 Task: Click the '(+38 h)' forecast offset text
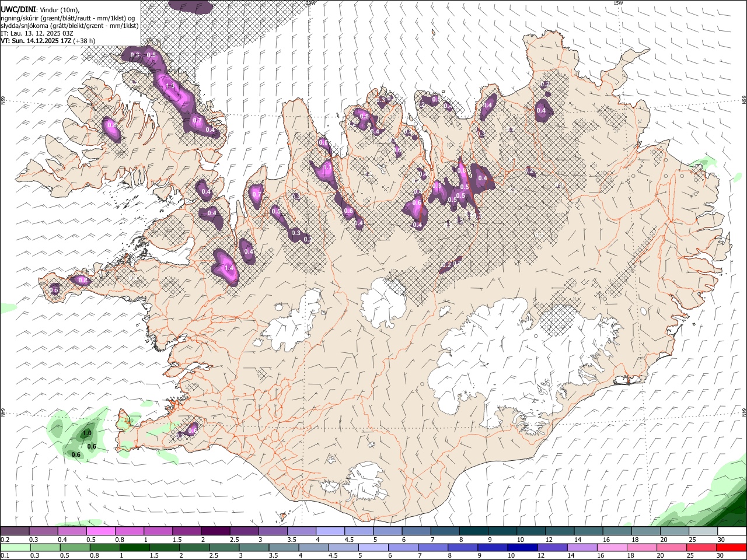[84, 41]
